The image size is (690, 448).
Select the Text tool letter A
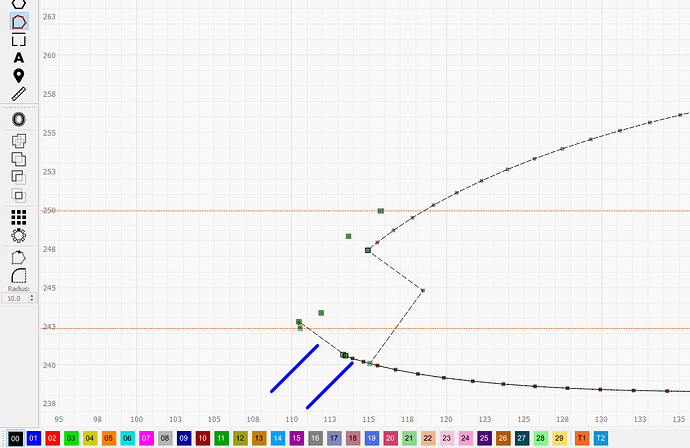click(18, 58)
